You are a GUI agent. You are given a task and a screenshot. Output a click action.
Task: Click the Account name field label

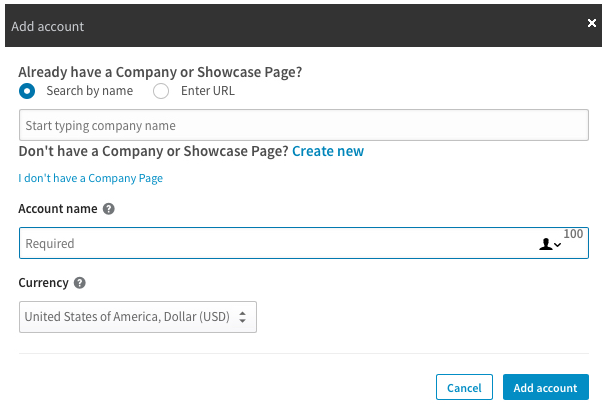(x=58, y=209)
